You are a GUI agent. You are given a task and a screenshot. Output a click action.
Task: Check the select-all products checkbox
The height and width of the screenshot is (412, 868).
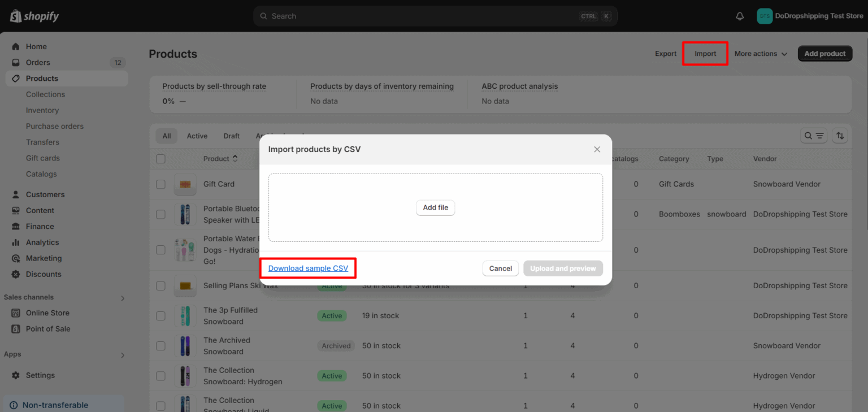pyautogui.click(x=160, y=159)
